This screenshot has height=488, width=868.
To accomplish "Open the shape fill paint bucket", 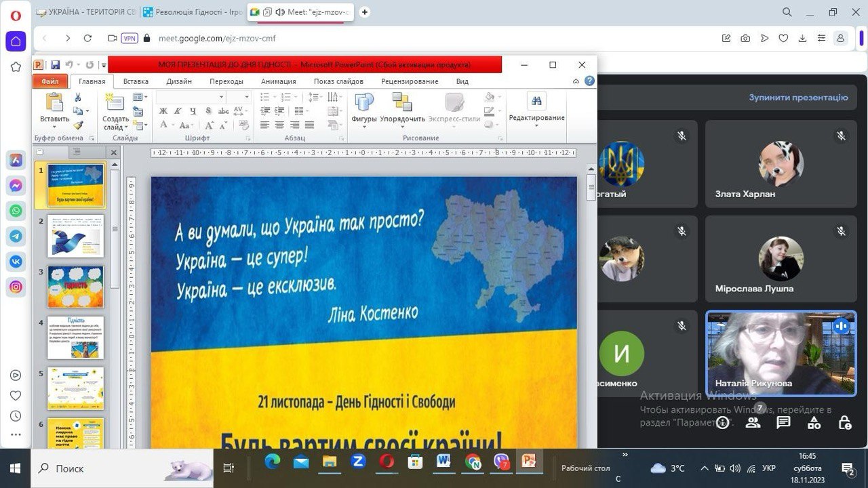I will 489,98.
